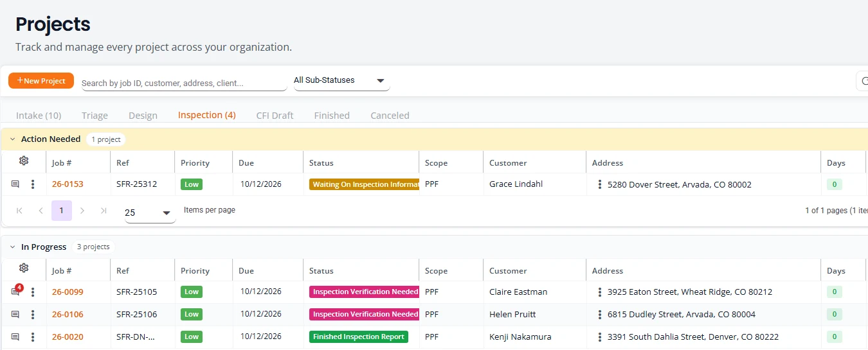Open job link 26-0099

(x=68, y=292)
